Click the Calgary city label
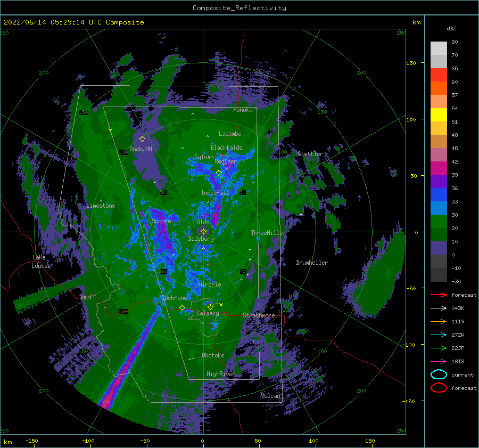 (208, 313)
